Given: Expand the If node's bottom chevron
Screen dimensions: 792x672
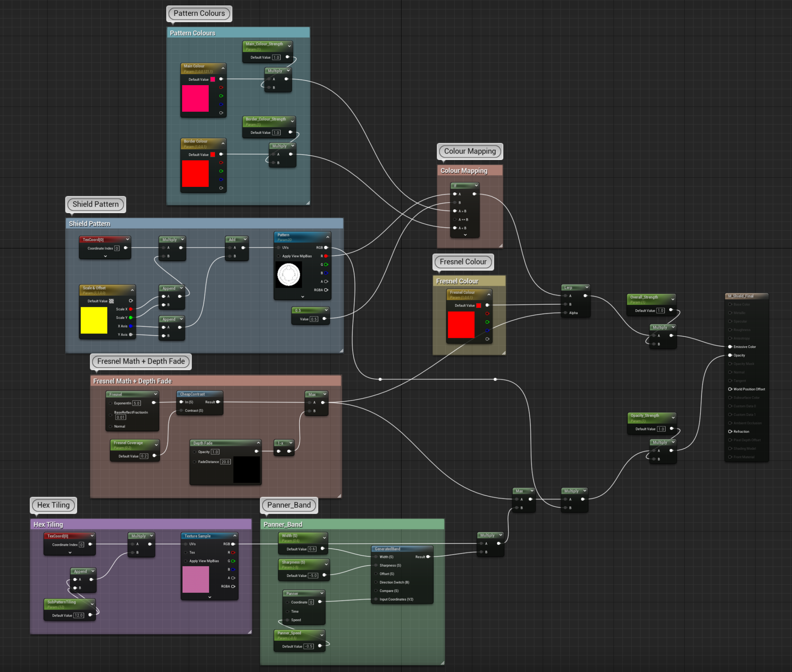Looking at the screenshot, I should tap(465, 235).
